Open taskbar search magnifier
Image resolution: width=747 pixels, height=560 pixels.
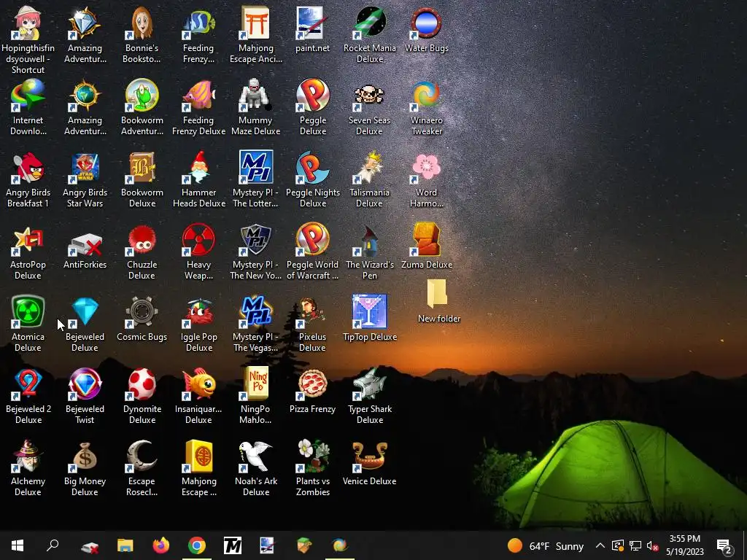(x=53, y=545)
